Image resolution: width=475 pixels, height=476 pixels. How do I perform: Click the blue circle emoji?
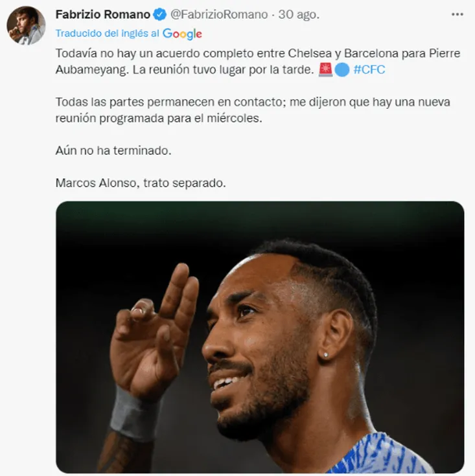tap(342, 70)
